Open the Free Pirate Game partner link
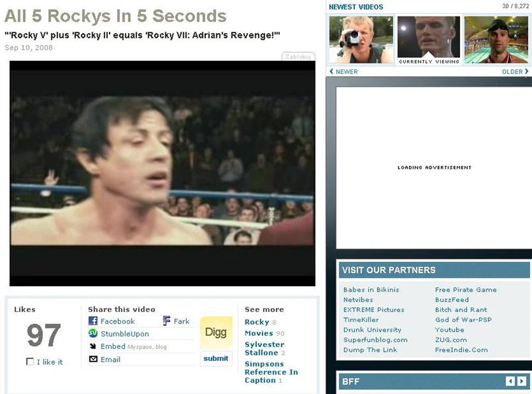532x394 pixels. pyautogui.click(x=465, y=290)
